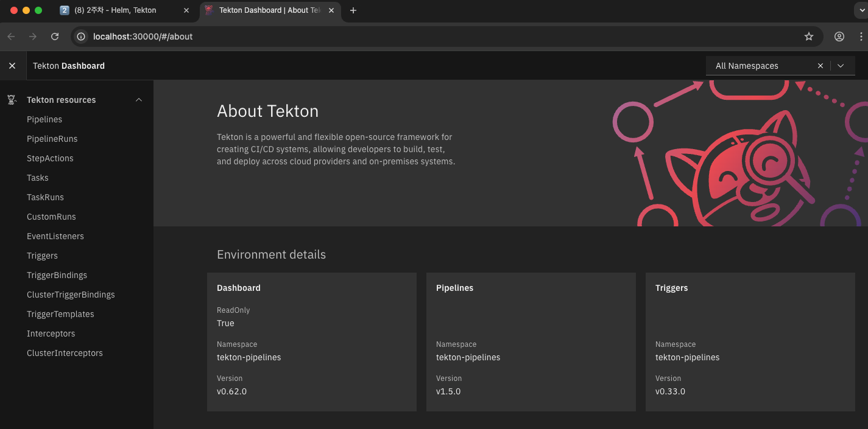Reload the current page
The image size is (868, 429).
click(55, 37)
